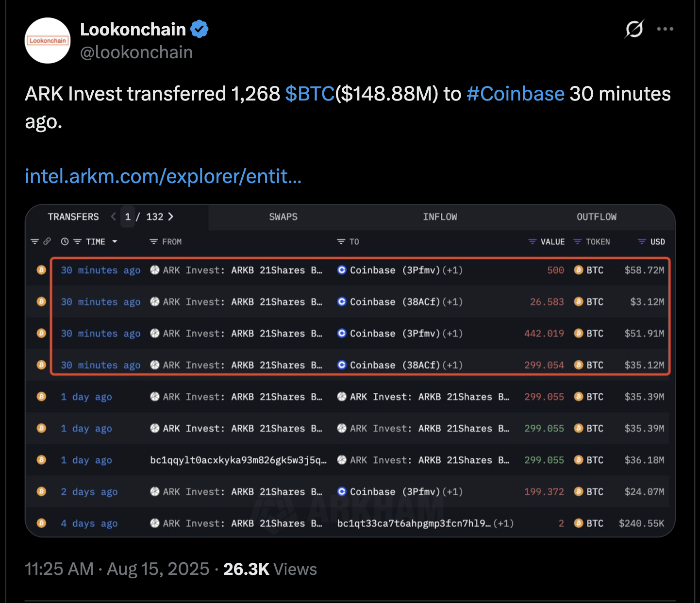Switch to the SWAPS tab
The height and width of the screenshot is (603, 700).
[x=283, y=217]
